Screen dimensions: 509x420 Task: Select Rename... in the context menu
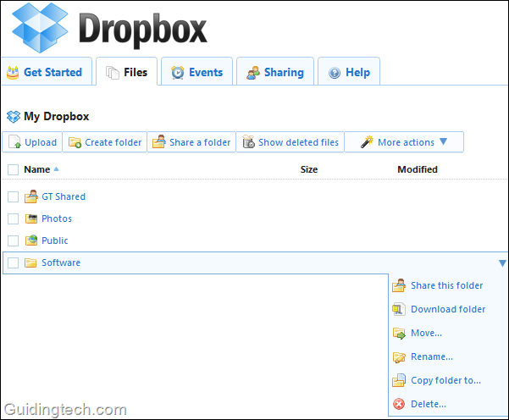tap(432, 356)
